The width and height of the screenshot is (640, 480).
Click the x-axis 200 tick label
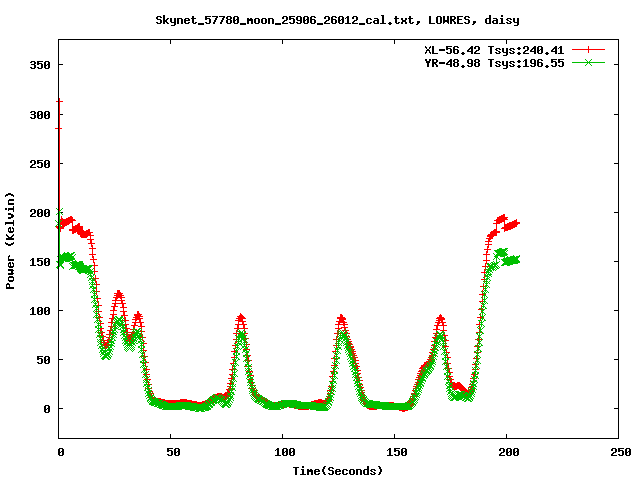click(509, 452)
